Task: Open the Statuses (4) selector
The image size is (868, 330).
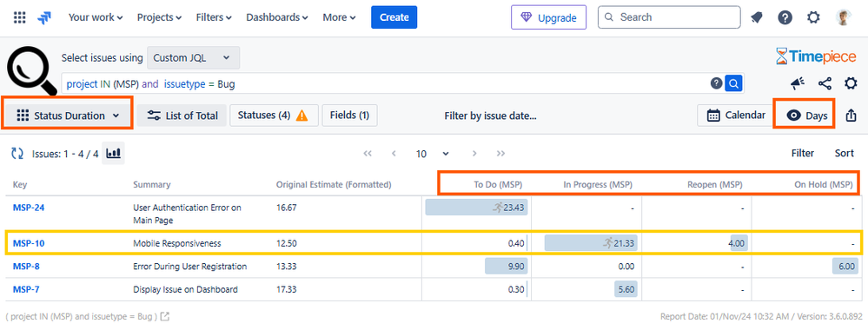Action: pyautogui.click(x=274, y=115)
